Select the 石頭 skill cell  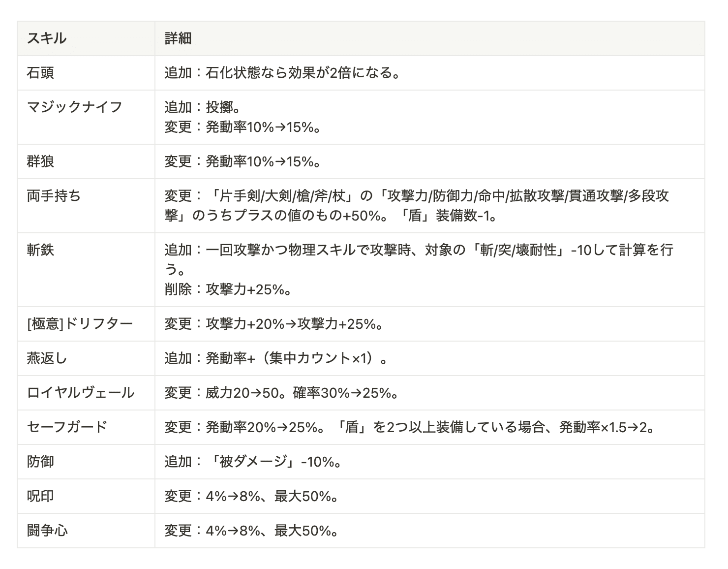pos(86,73)
